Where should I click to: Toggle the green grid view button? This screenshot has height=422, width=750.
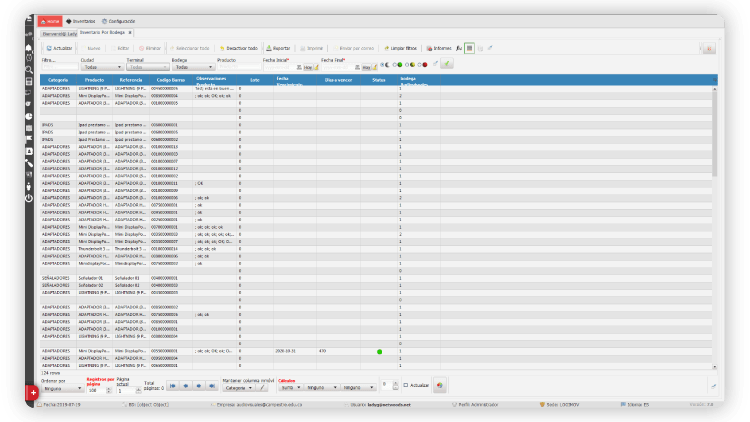(x=468, y=48)
